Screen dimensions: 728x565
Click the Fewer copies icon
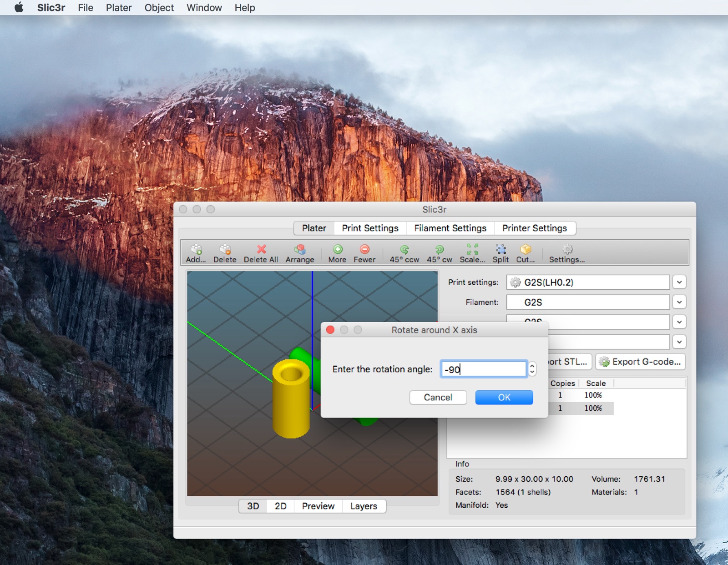point(364,250)
